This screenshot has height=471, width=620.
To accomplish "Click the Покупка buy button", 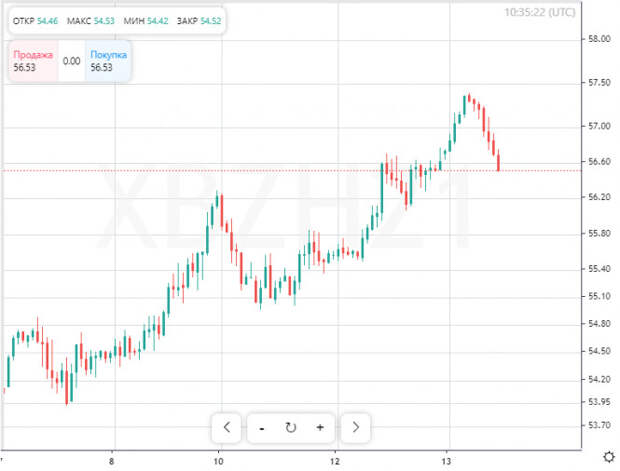I will [108, 61].
